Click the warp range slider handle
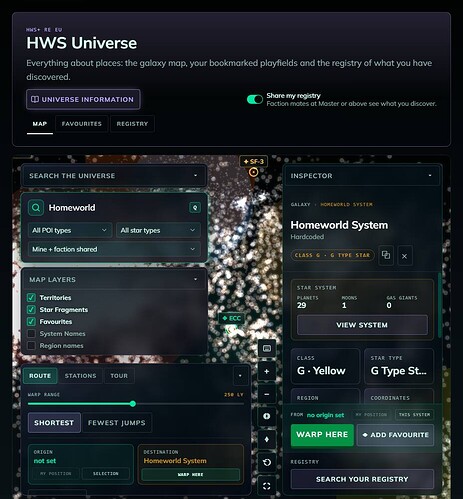The image size is (463, 499). 133,404
